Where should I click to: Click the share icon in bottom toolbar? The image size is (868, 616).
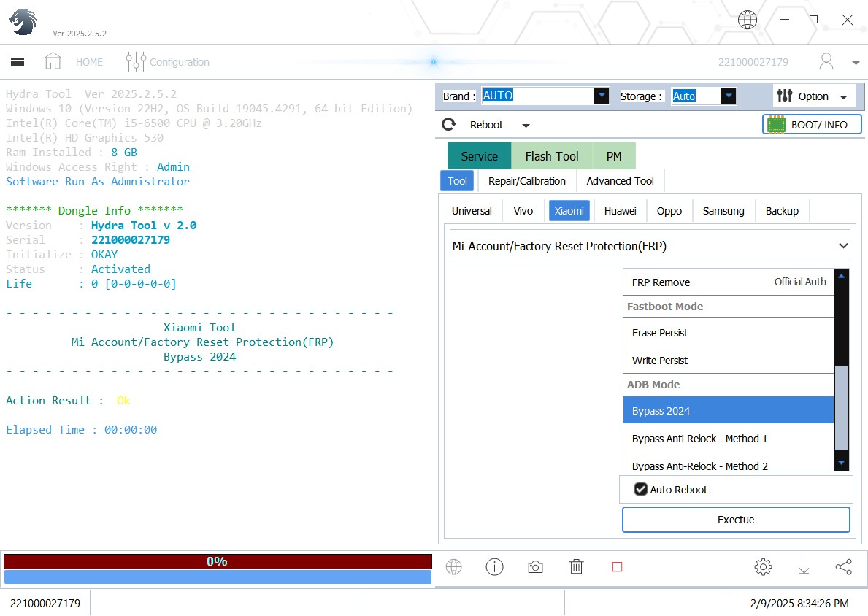(x=843, y=567)
